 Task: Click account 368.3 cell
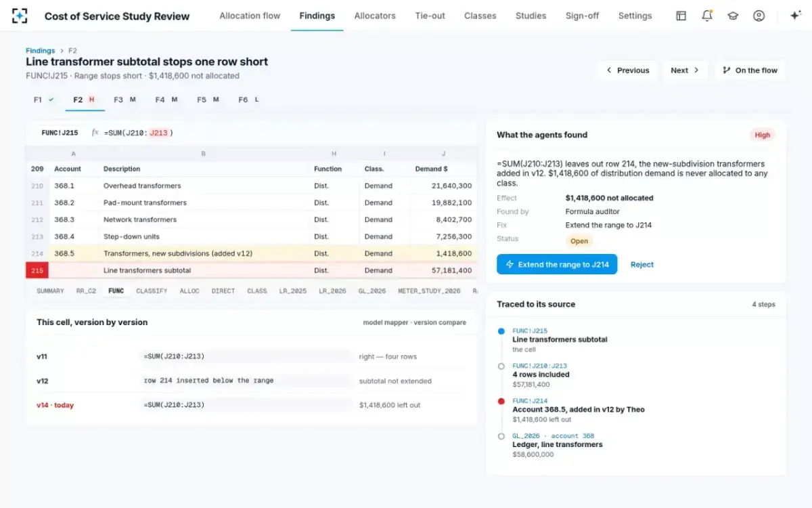click(74, 219)
